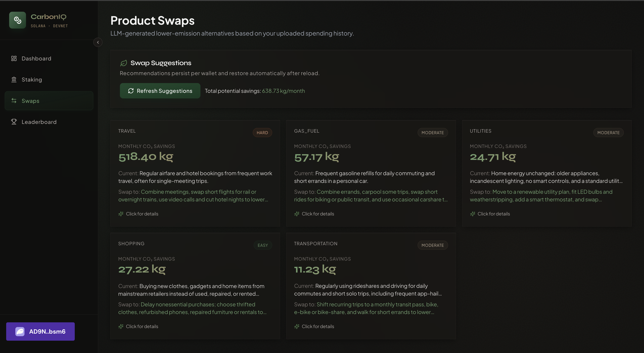Image resolution: width=644 pixels, height=353 pixels.
Task: Click the CarbonIQ logo icon
Action: 17,20
